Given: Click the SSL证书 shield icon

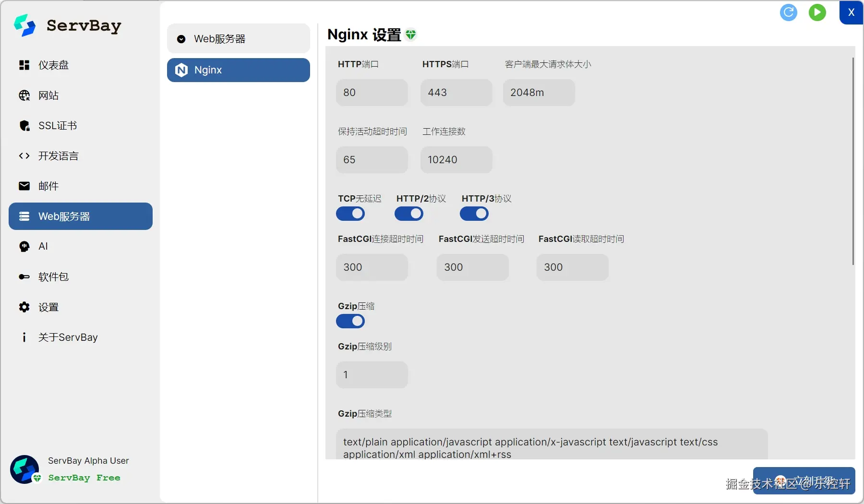Looking at the screenshot, I should 24,126.
